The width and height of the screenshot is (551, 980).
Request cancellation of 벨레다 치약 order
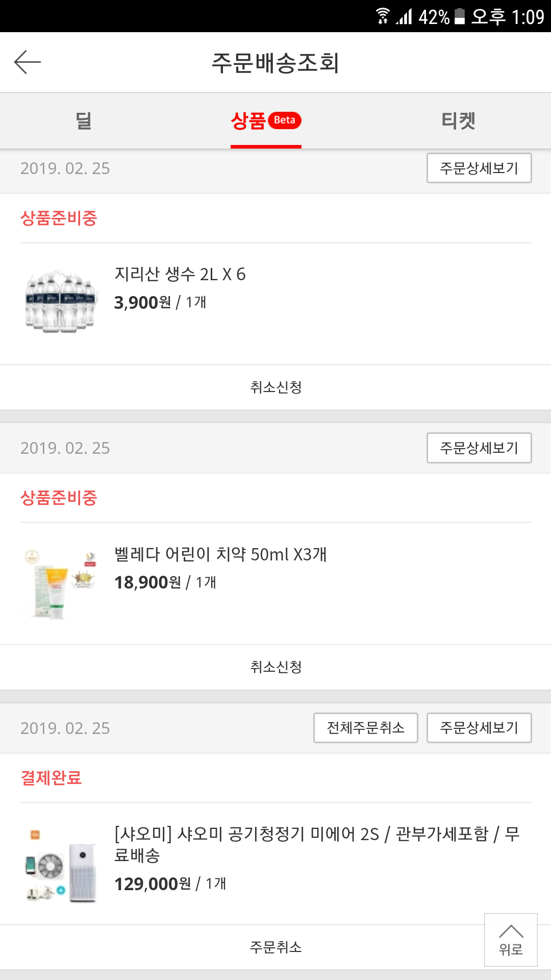(x=275, y=667)
